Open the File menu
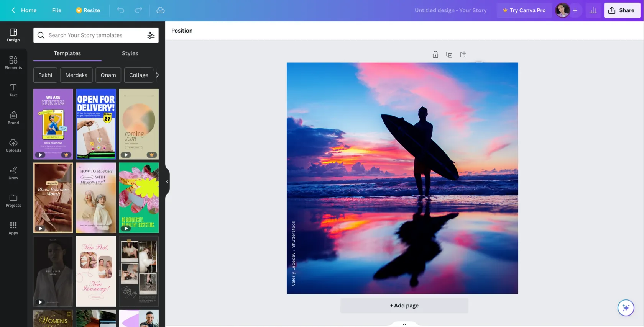 (57, 10)
